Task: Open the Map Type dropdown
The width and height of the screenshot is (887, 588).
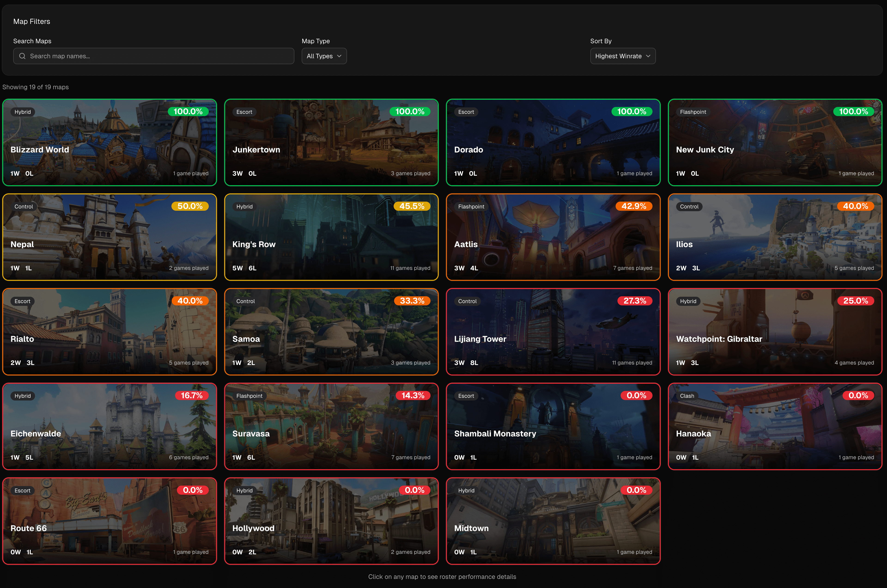Action: coord(323,55)
